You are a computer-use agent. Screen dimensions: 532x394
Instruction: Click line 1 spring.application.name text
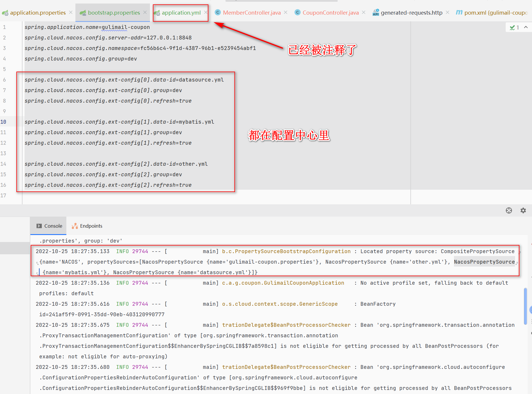pos(87,27)
